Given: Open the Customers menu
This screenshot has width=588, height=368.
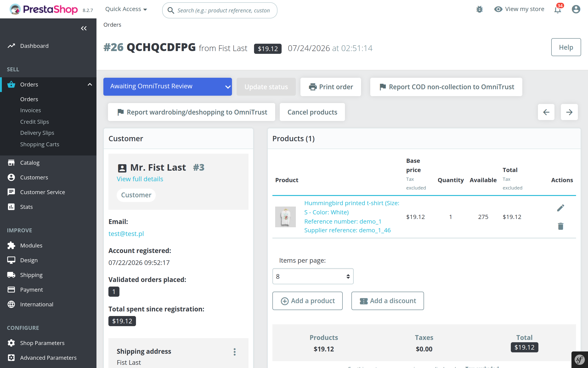Looking at the screenshot, I should point(34,177).
